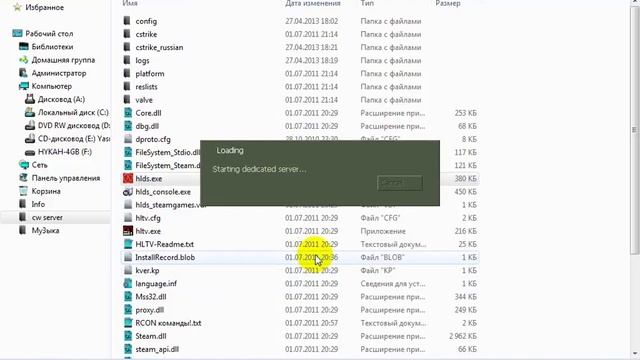Sort by the Тип column header

coord(367,3)
